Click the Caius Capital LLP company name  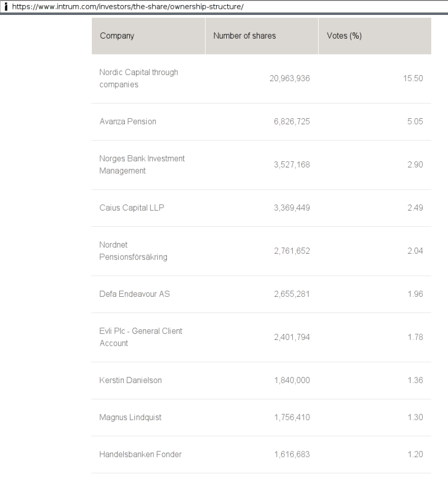pos(132,208)
